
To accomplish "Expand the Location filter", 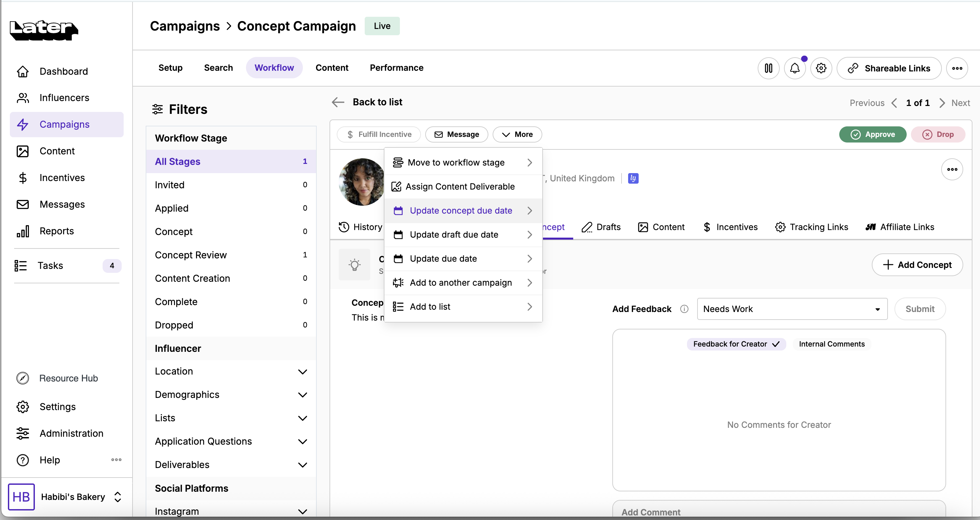I will pos(231,372).
